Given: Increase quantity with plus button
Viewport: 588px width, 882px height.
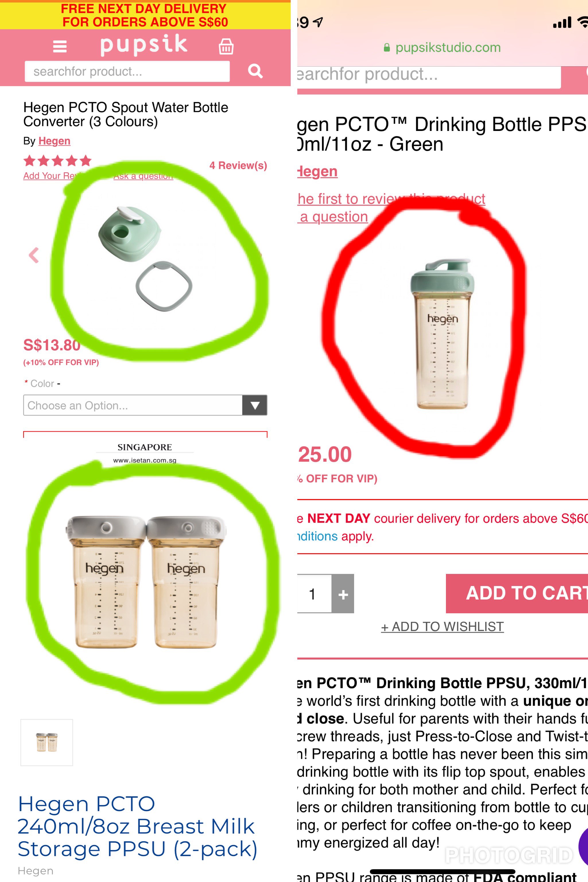Looking at the screenshot, I should click(343, 593).
